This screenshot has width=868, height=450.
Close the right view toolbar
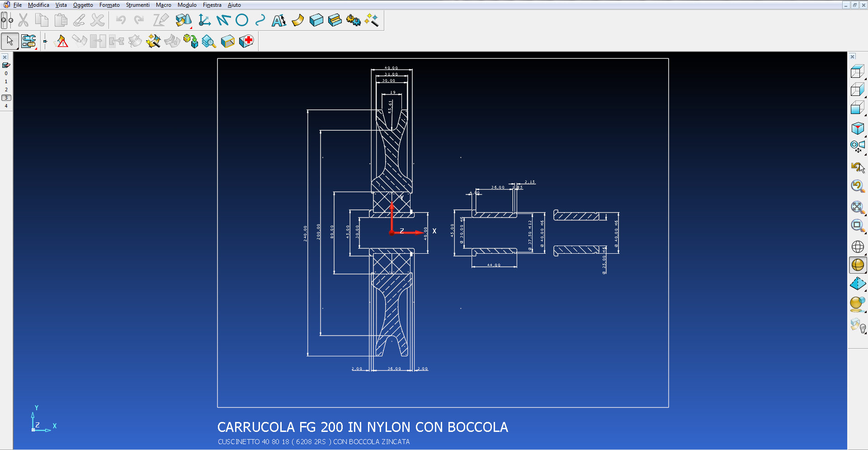(x=853, y=57)
